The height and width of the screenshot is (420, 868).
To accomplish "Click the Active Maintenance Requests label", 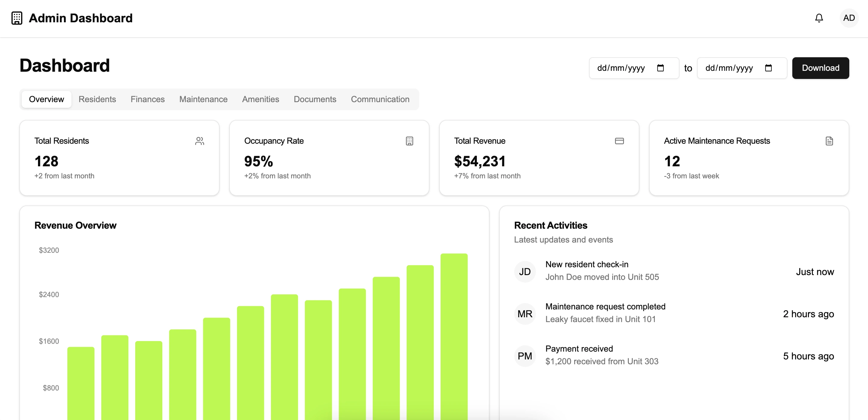I will tap(717, 141).
